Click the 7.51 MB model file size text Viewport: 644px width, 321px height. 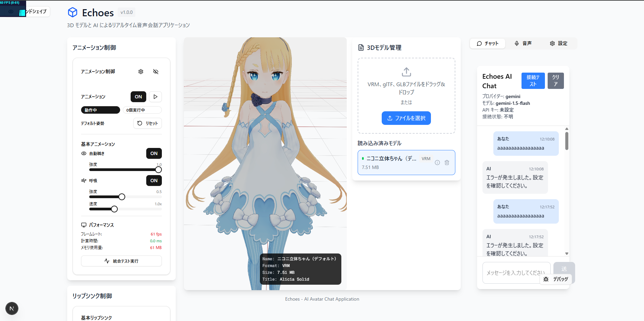[x=370, y=167]
